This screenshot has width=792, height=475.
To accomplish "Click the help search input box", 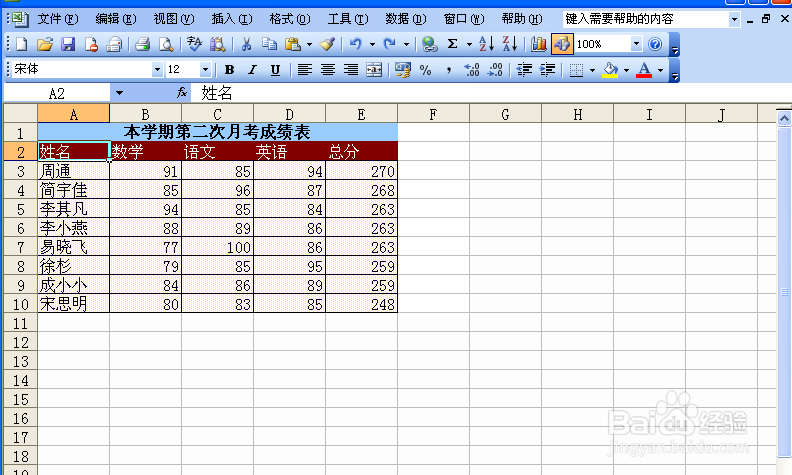I will click(646, 19).
